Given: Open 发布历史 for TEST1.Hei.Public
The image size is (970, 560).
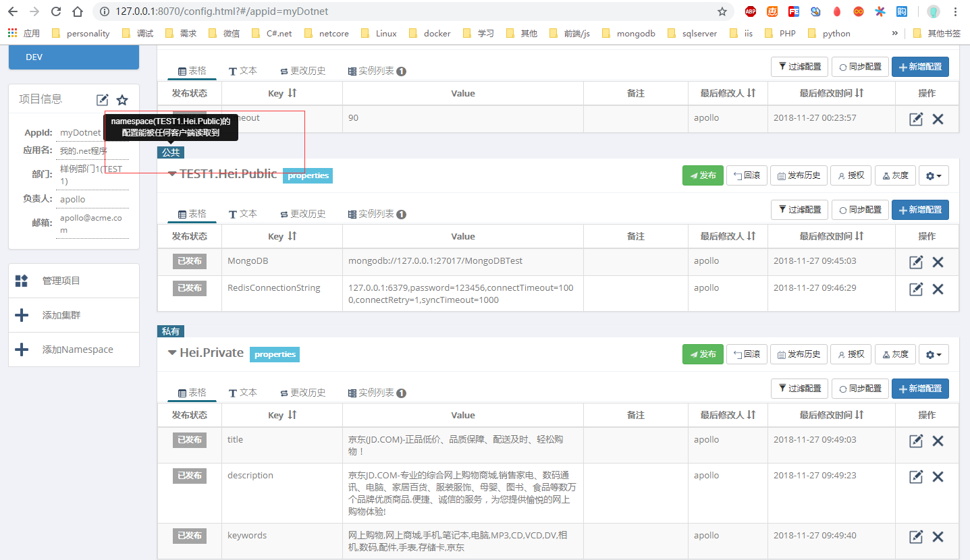Looking at the screenshot, I should tap(799, 175).
